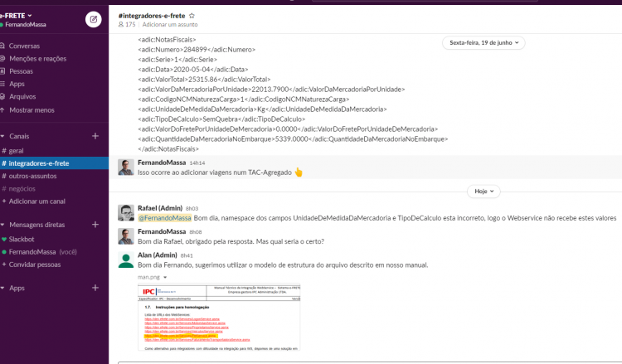Click the message input field
The height and width of the screenshot is (364, 622).
pos(370,363)
